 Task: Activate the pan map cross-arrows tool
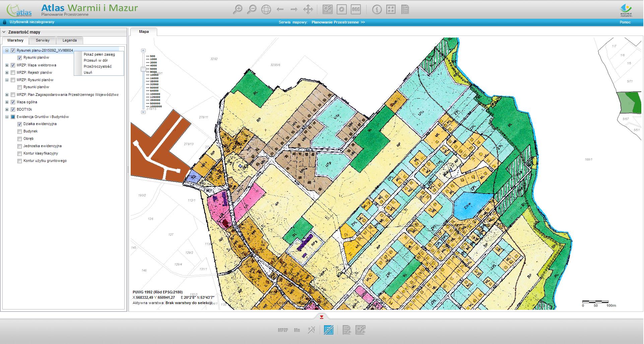[x=308, y=9]
